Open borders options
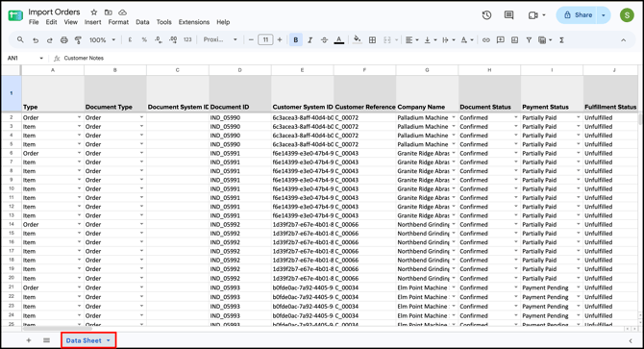The height and width of the screenshot is (349, 644). pos(373,39)
